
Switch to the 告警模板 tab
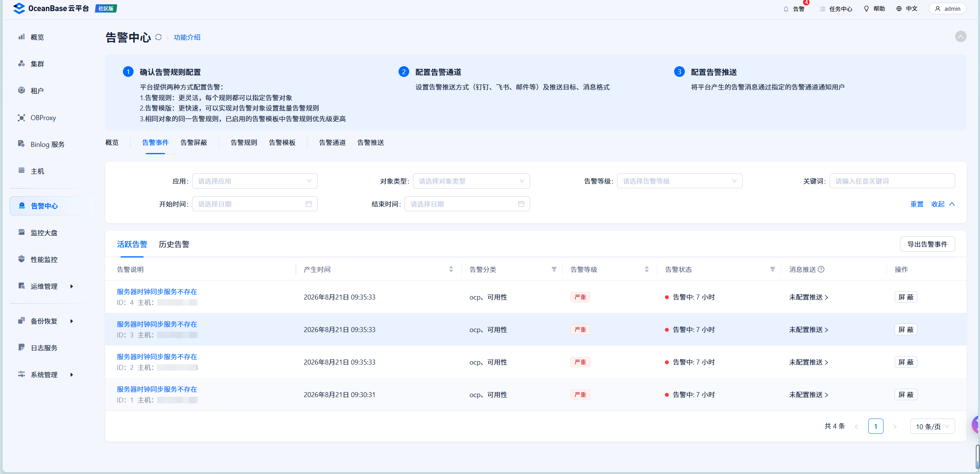[x=282, y=143]
